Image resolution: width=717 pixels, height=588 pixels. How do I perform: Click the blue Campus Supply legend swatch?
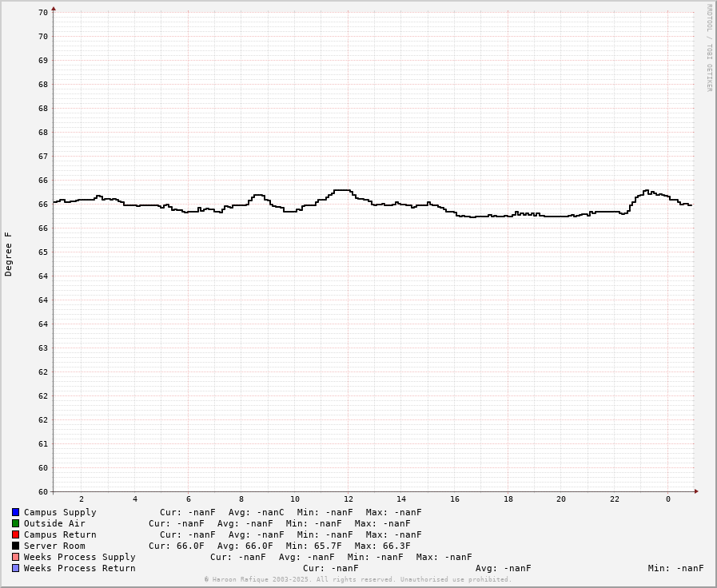15,512
